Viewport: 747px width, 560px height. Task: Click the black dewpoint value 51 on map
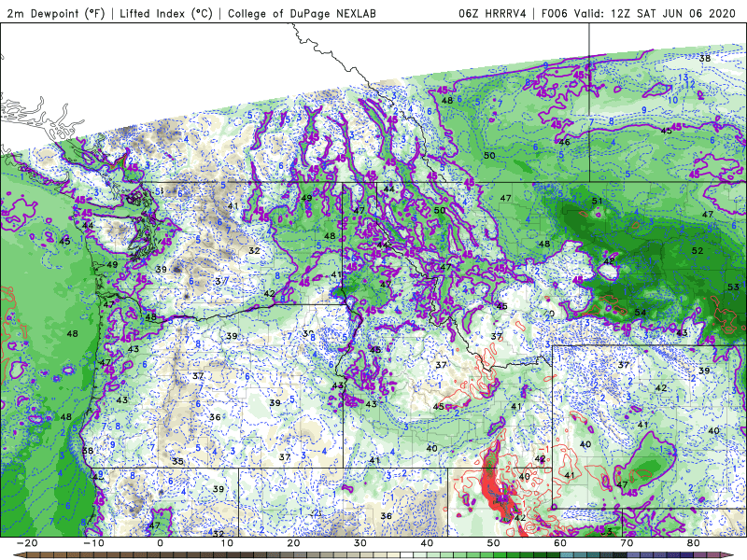(597, 201)
